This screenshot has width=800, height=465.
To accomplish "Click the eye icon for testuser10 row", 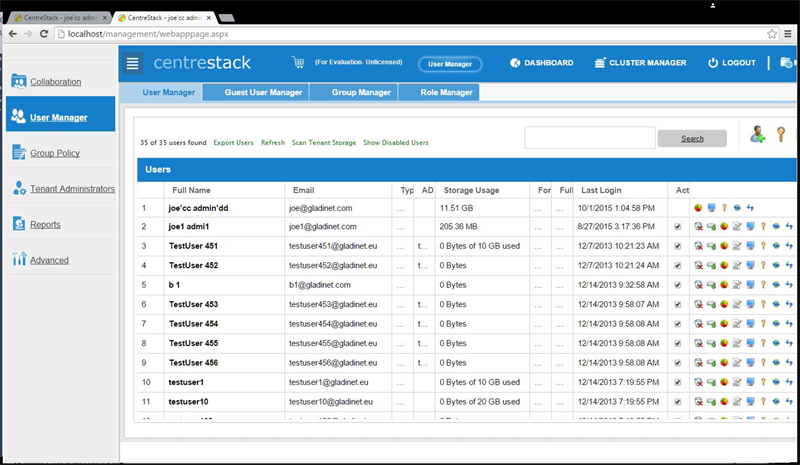I will [776, 402].
